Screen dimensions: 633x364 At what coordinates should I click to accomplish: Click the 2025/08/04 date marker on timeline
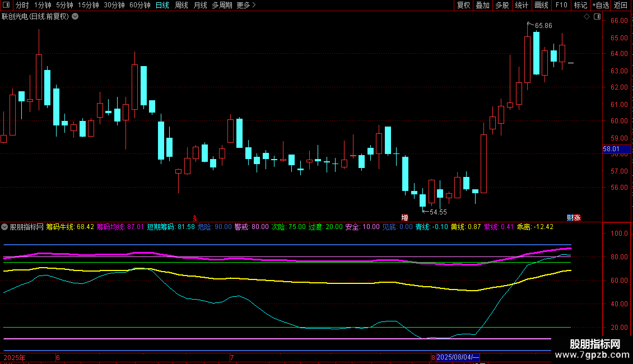click(x=458, y=357)
